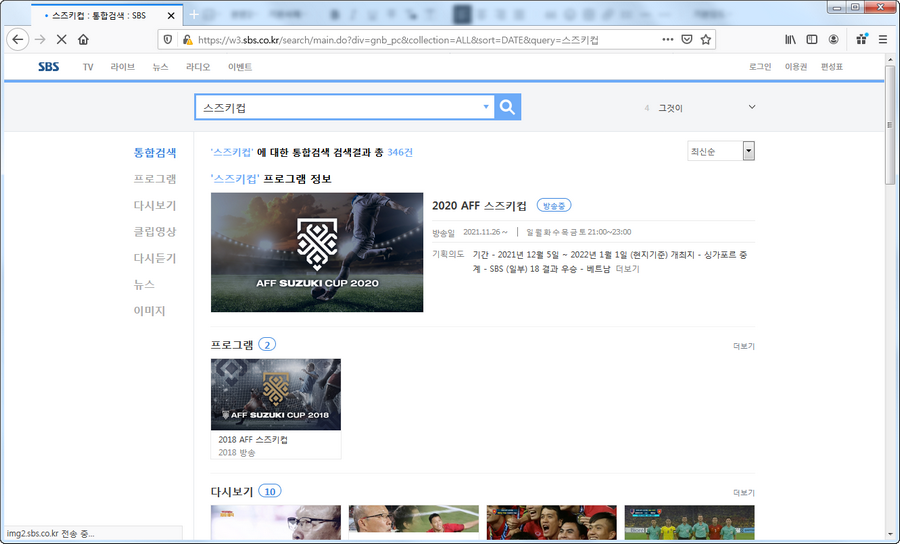This screenshot has height=544, width=900.
Task: Click 프로그램 section count badge 2
Action: coord(267,344)
